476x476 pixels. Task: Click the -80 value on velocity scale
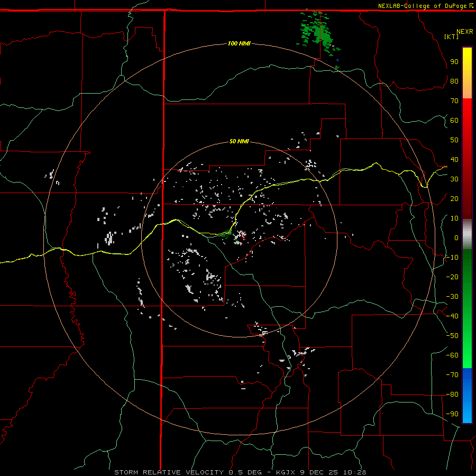pyautogui.click(x=452, y=395)
